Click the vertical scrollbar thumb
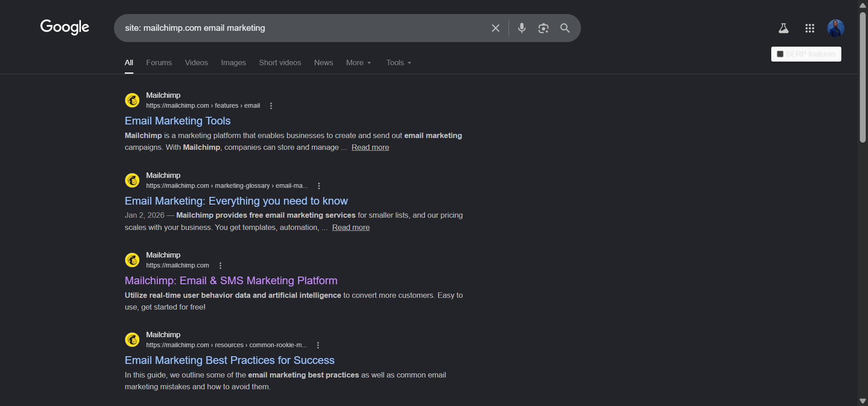This screenshot has height=406, width=868. (863, 77)
